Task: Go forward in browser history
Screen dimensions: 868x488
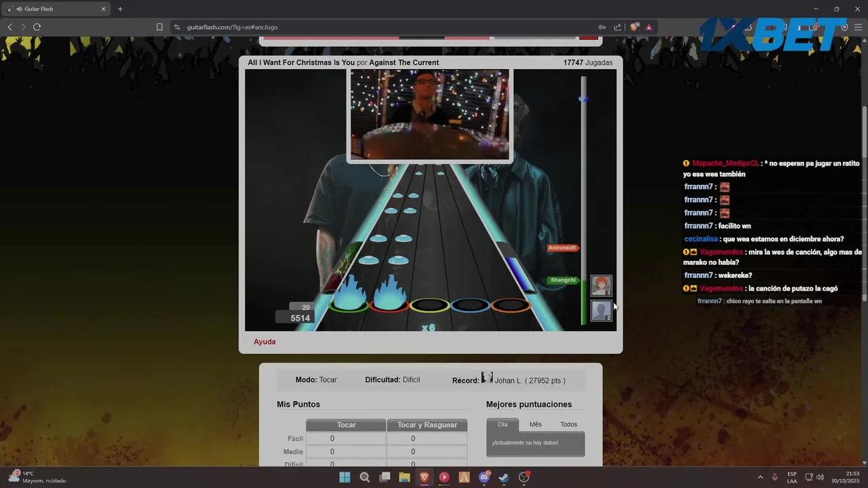Action: coord(23,27)
